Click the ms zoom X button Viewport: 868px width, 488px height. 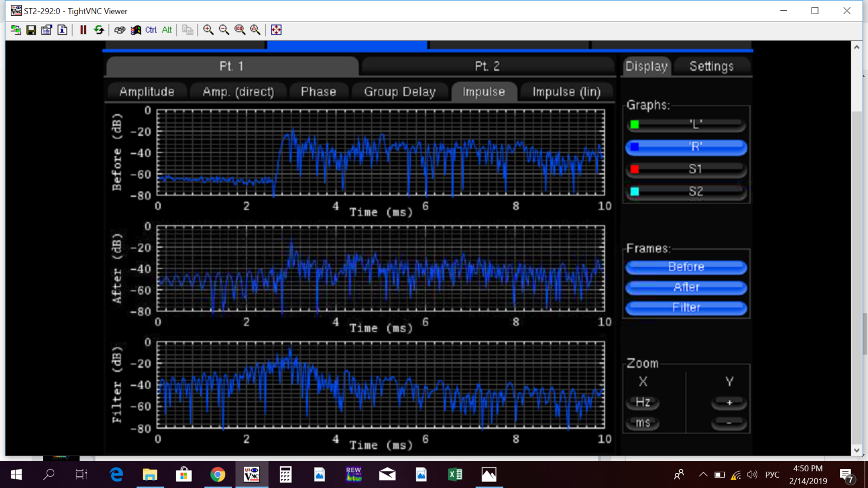coord(643,423)
